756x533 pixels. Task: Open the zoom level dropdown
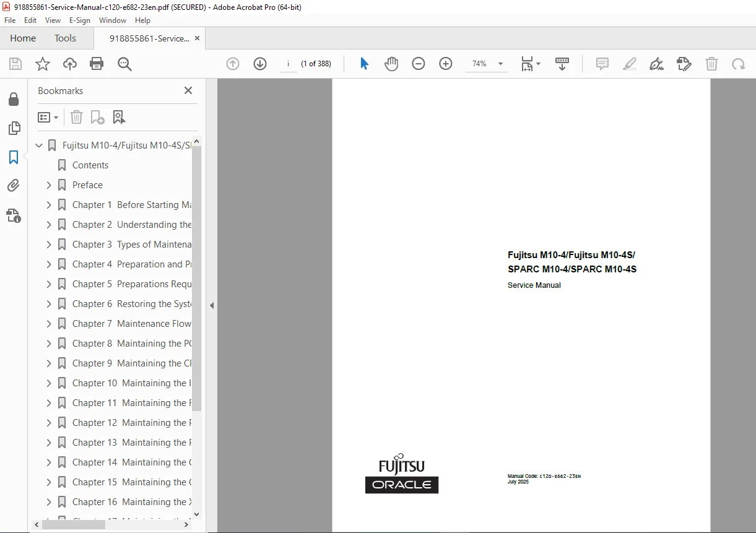tap(500, 64)
